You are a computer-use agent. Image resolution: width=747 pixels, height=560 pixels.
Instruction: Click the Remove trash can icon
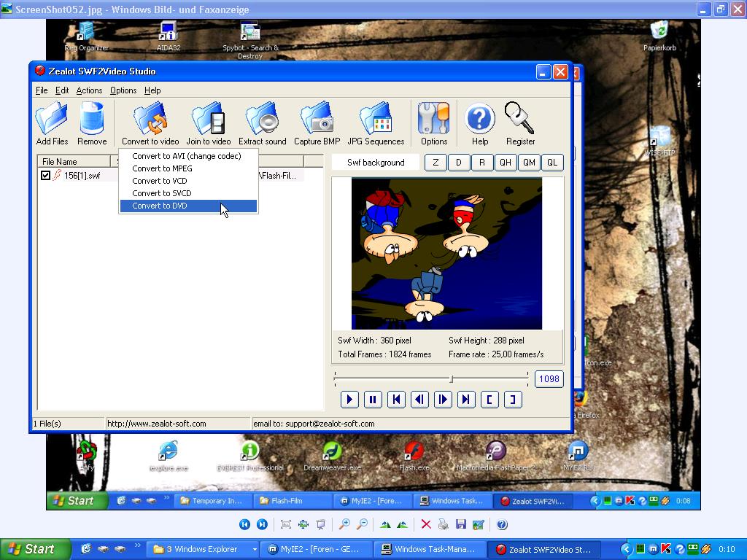[92, 118]
